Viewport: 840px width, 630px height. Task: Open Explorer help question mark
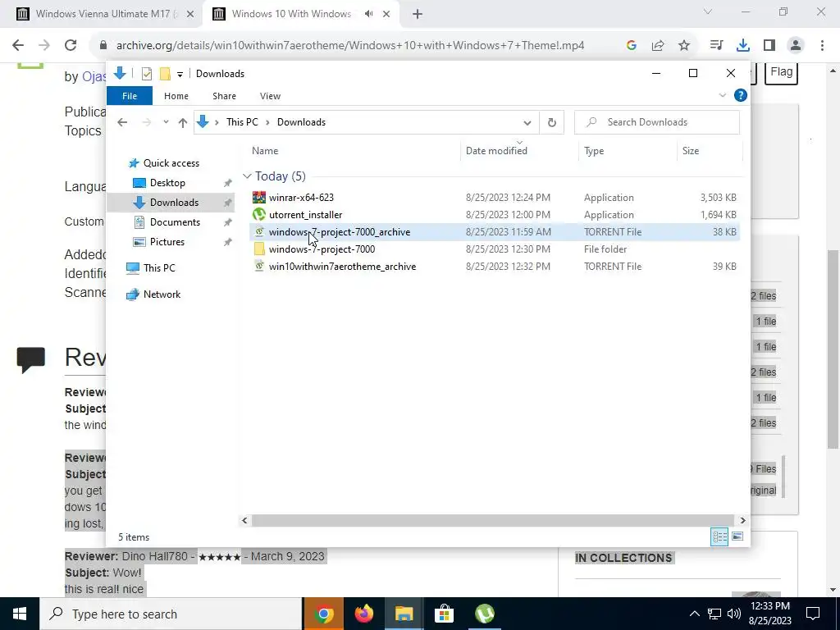pos(741,95)
